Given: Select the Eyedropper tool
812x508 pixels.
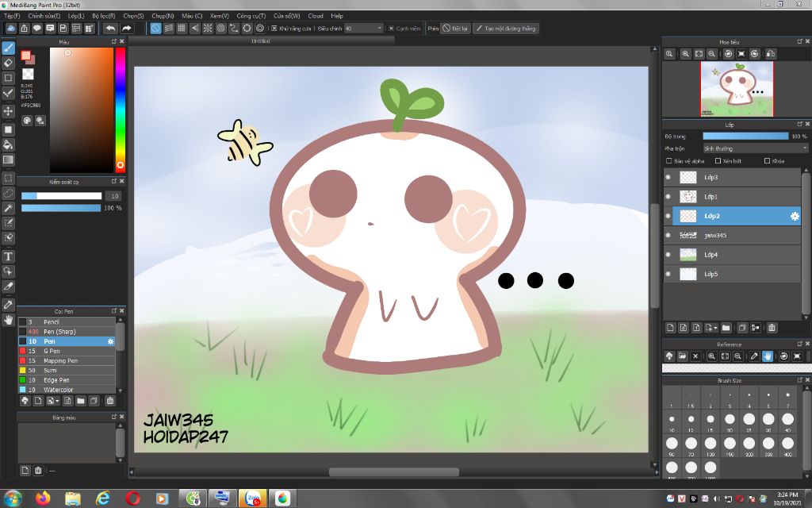Looking at the screenshot, I should [8, 305].
